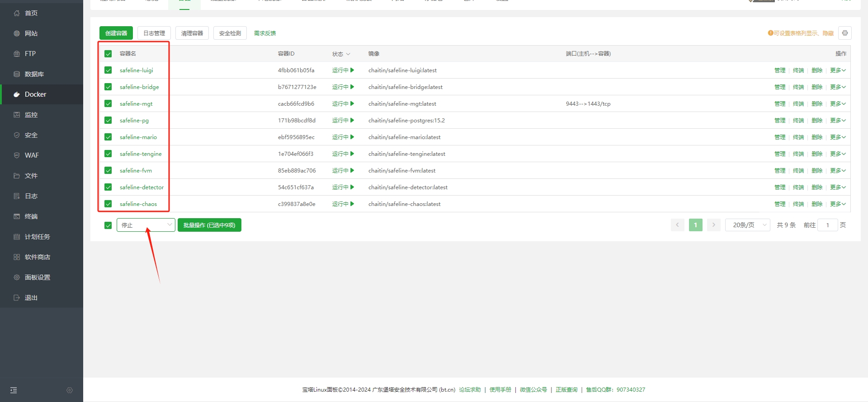Click the grid icon beside 软件商店
Viewport: 868px width, 402px height.
[x=17, y=257]
